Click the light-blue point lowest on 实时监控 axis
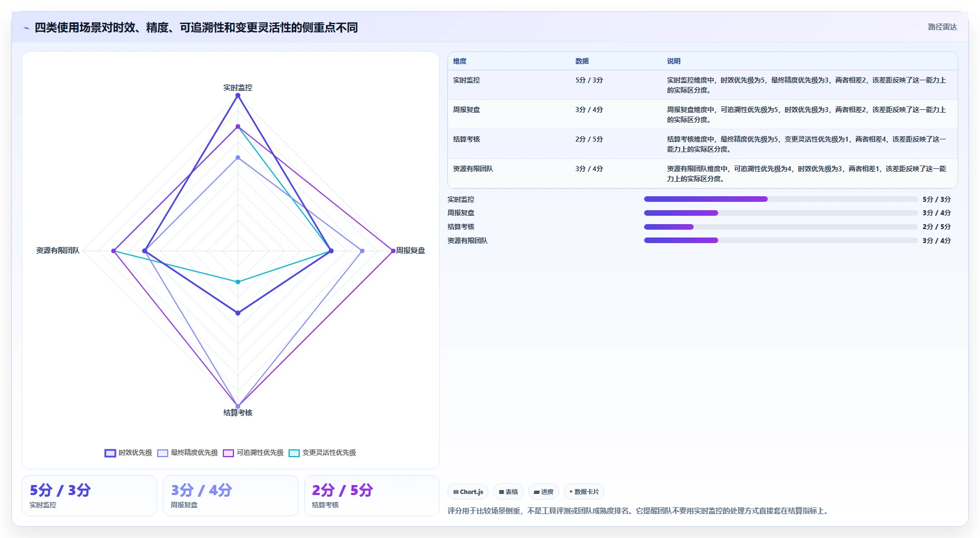The height and width of the screenshot is (538, 980). [x=238, y=158]
